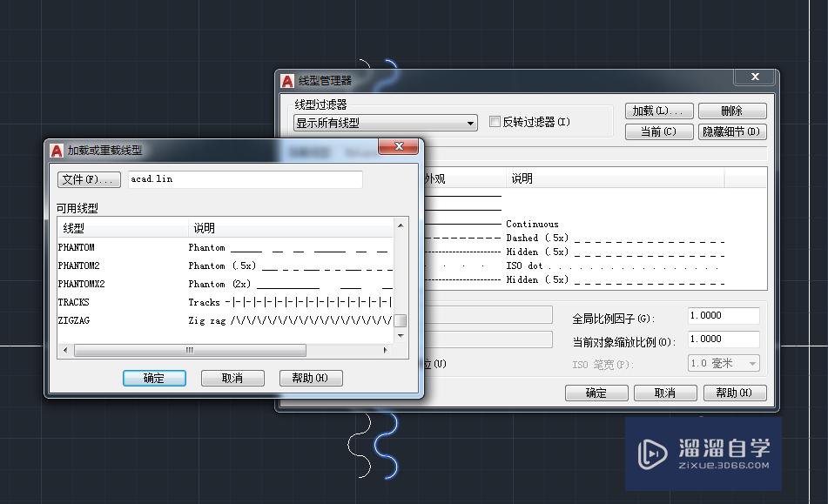The width and height of the screenshot is (828, 504).
Task: Enable the 反转过滤器 checkbox
Action: click(x=494, y=122)
